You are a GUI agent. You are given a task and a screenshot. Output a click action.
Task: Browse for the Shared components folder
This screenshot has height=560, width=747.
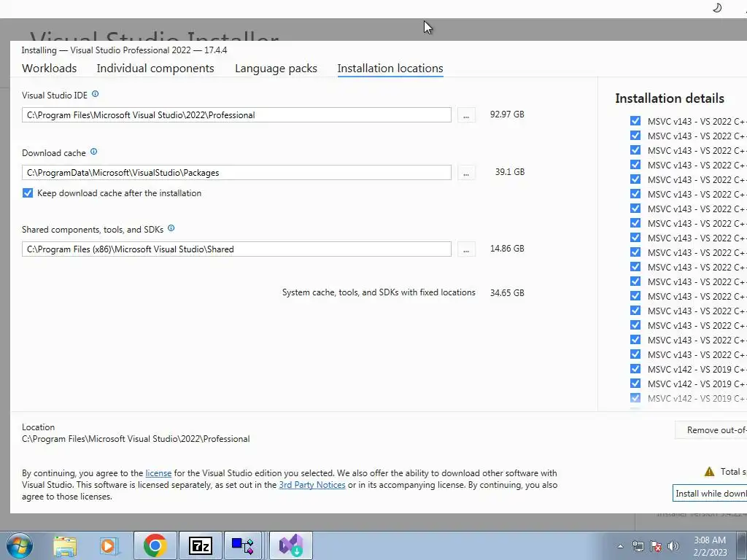point(466,249)
